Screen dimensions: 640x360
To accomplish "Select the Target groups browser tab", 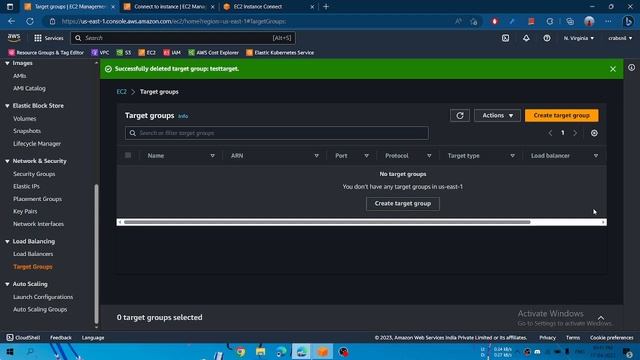I will point(69,7).
